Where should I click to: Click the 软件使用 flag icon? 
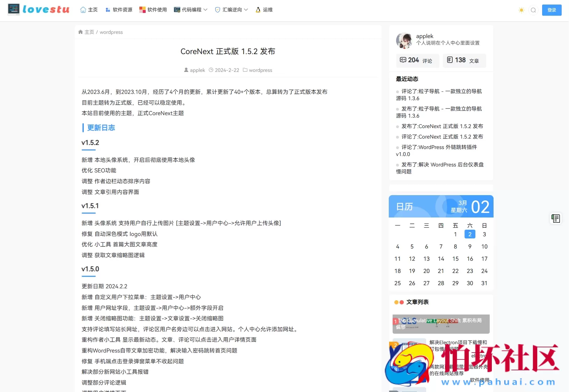(x=143, y=10)
